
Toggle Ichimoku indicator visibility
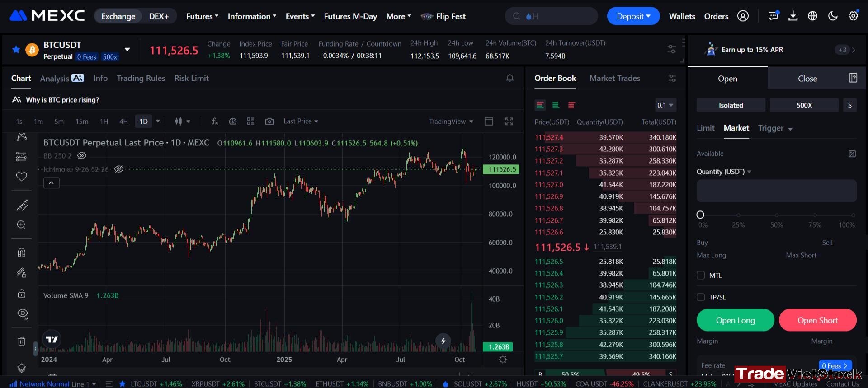click(x=119, y=169)
